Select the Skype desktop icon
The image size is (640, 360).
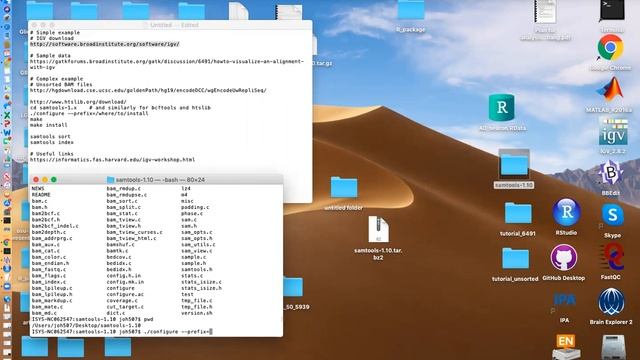[x=612, y=215]
